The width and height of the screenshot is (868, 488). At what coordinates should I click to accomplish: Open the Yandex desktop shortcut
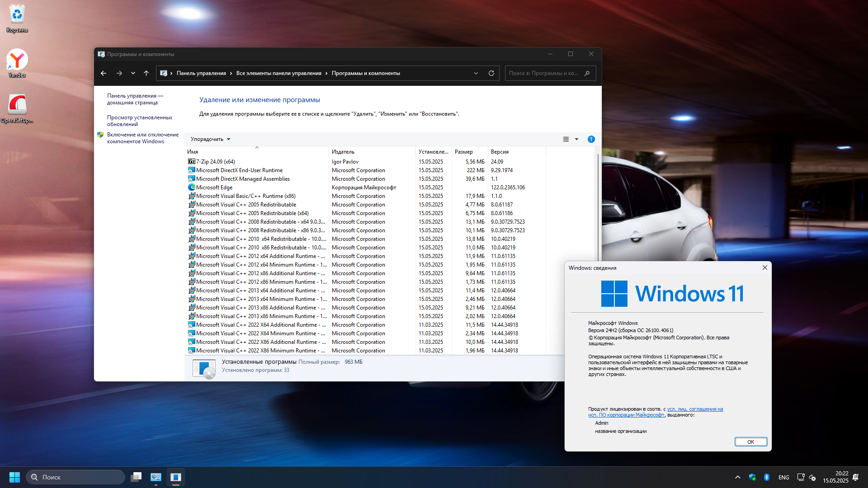tap(17, 63)
